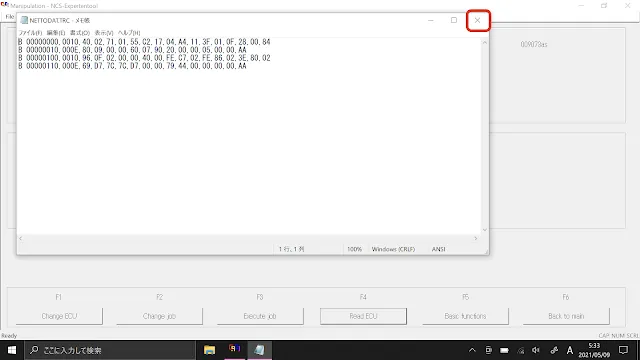Open the Windows Start menu

(12, 350)
